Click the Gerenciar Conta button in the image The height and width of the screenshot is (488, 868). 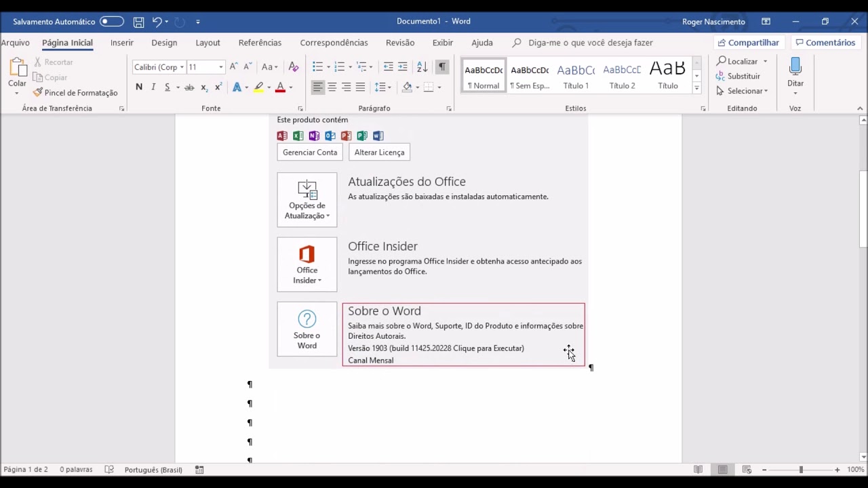pyautogui.click(x=310, y=152)
